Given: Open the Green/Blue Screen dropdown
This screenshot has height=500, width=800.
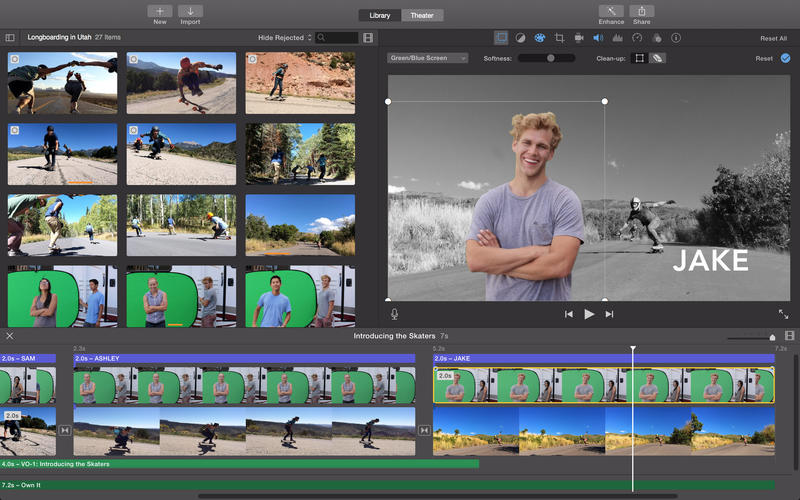Looking at the screenshot, I should tap(428, 58).
